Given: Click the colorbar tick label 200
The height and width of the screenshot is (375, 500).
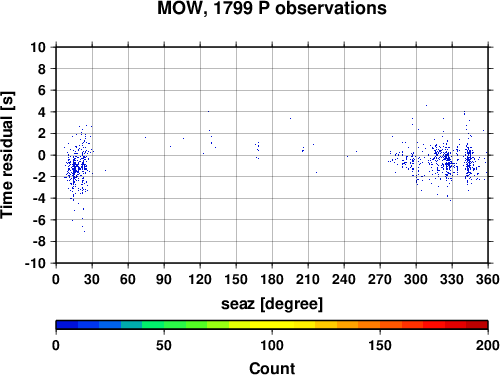Looking at the screenshot, I should (488, 345).
